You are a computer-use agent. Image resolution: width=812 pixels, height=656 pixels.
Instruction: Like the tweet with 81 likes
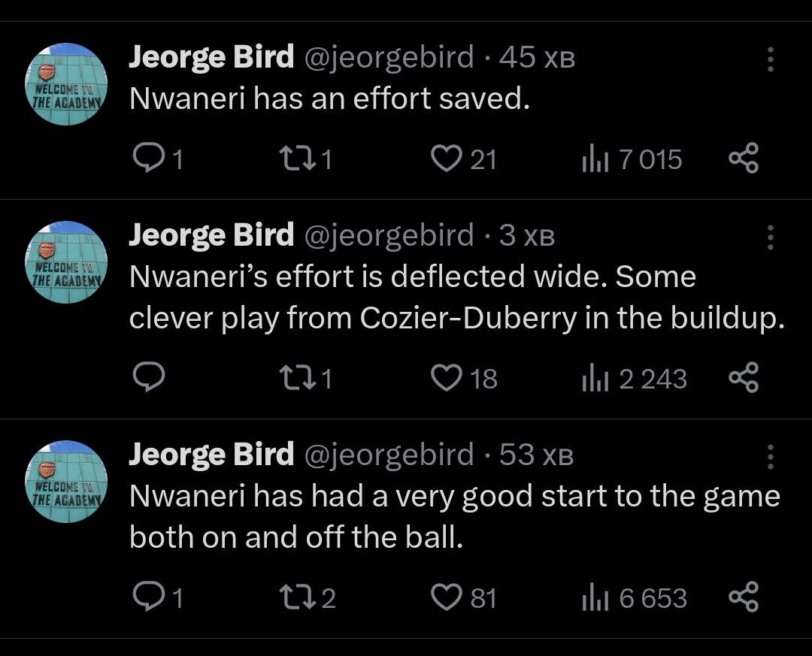click(x=447, y=597)
